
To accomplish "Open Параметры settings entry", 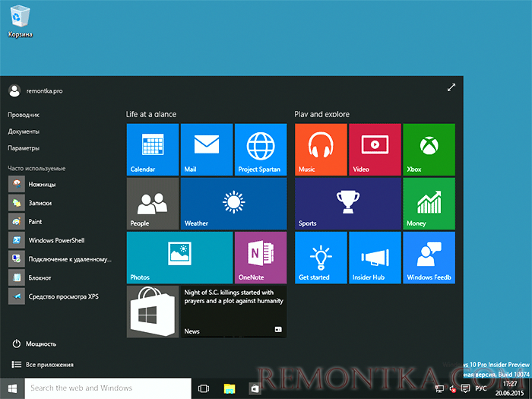I will click(24, 148).
